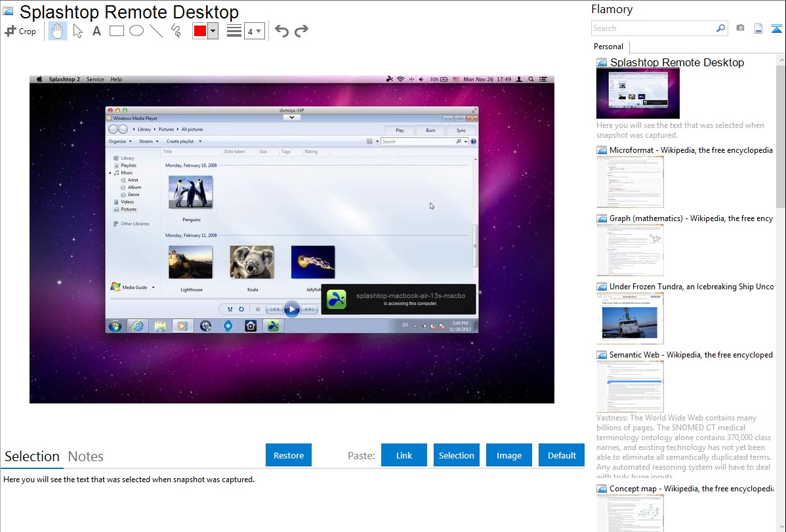Click the Graph (mathematics) page thumbnail
The image size is (786, 532).
[x=630, y=250]
